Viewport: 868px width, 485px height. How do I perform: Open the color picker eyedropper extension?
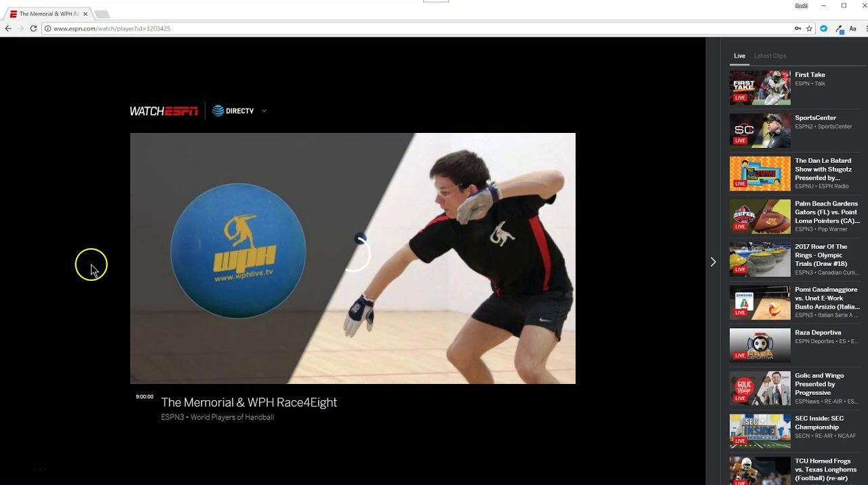839,28
